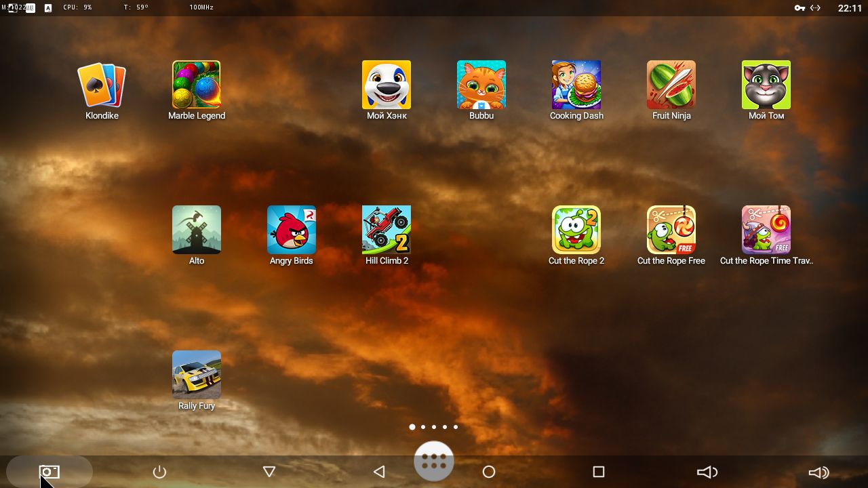Take a screenshot with the camera button
This screenshot has width=868, height=488.
click(49, 472)
